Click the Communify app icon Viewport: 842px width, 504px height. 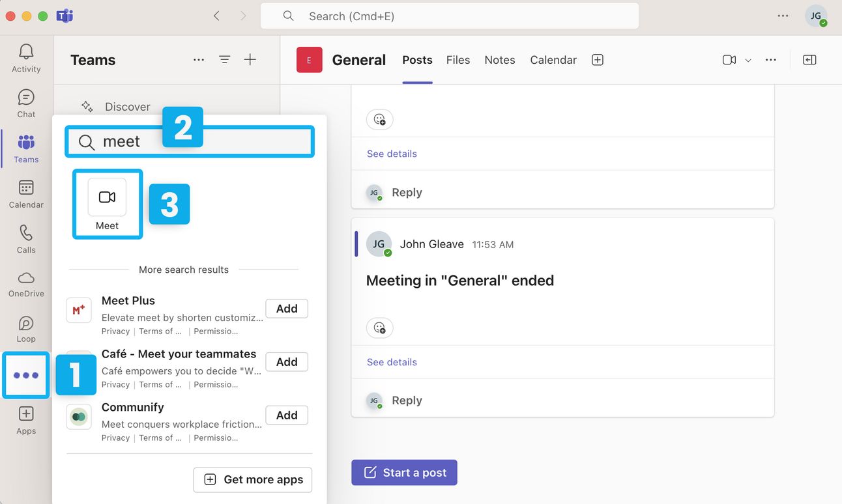coord(79,417)
